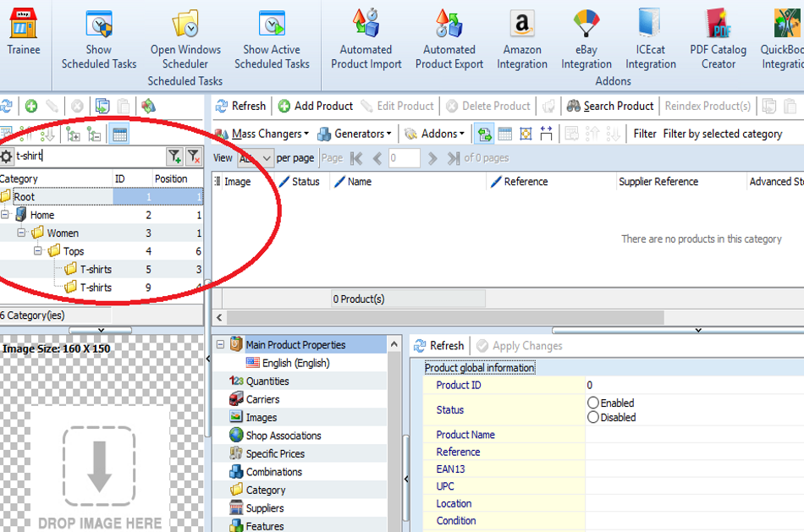
Task: Click Refresh button in product toolbar
Action: pyautogui.click(x=240, y=106)
